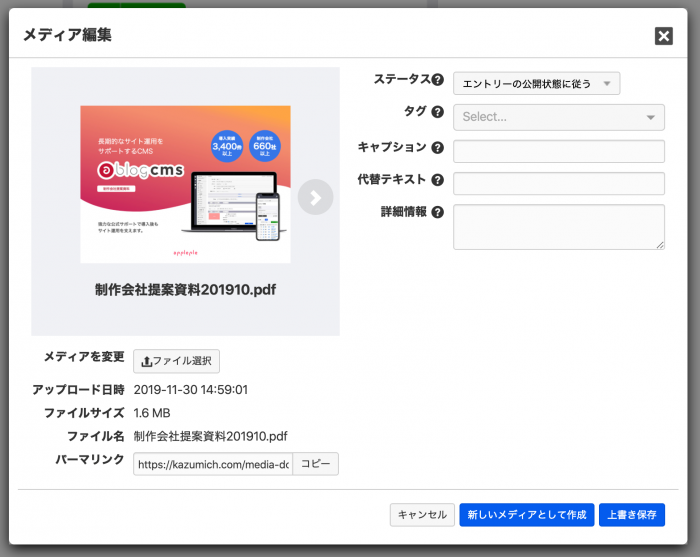This screenshot has height=557, width=700.
Task: Focus the キャプション input field
Action: point(559,151)
